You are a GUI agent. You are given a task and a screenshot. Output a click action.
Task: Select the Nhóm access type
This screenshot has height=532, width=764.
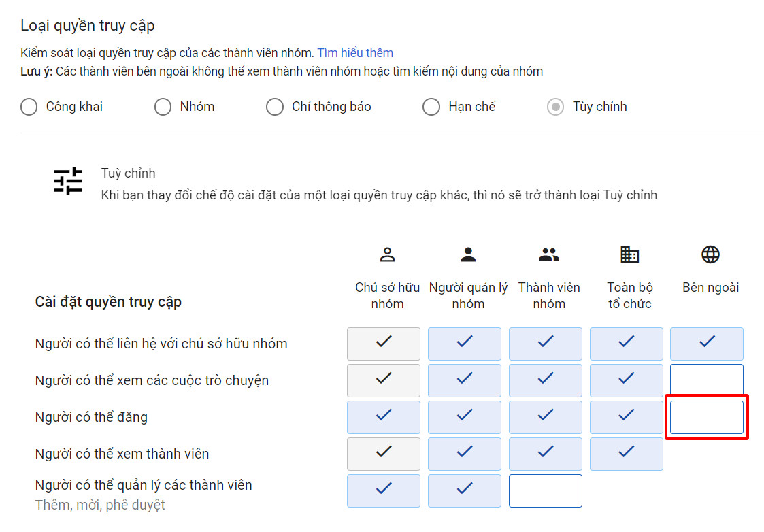(163, 107)
